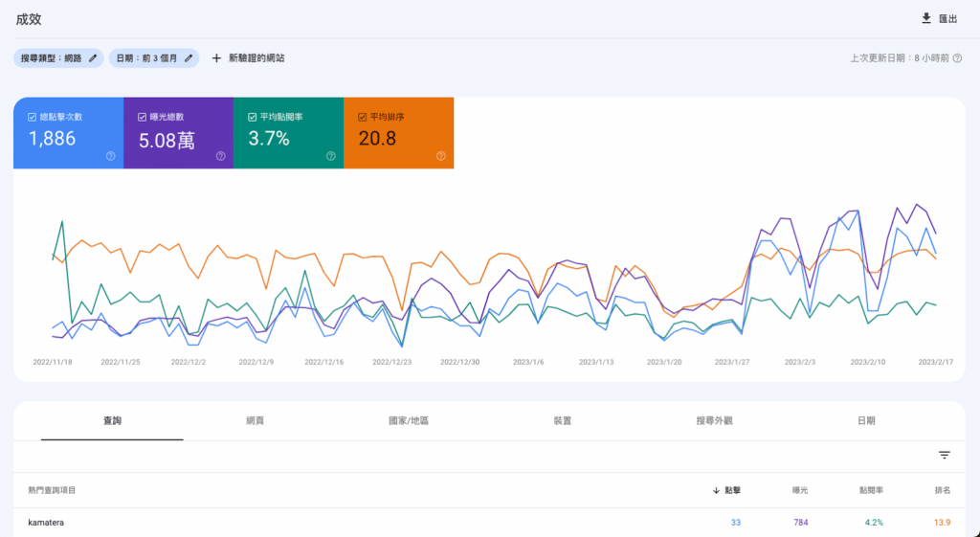Click the 1,886 total clicks value
Image resolution: width=980 pixels, height=537 pixels.
coord(53,139)
